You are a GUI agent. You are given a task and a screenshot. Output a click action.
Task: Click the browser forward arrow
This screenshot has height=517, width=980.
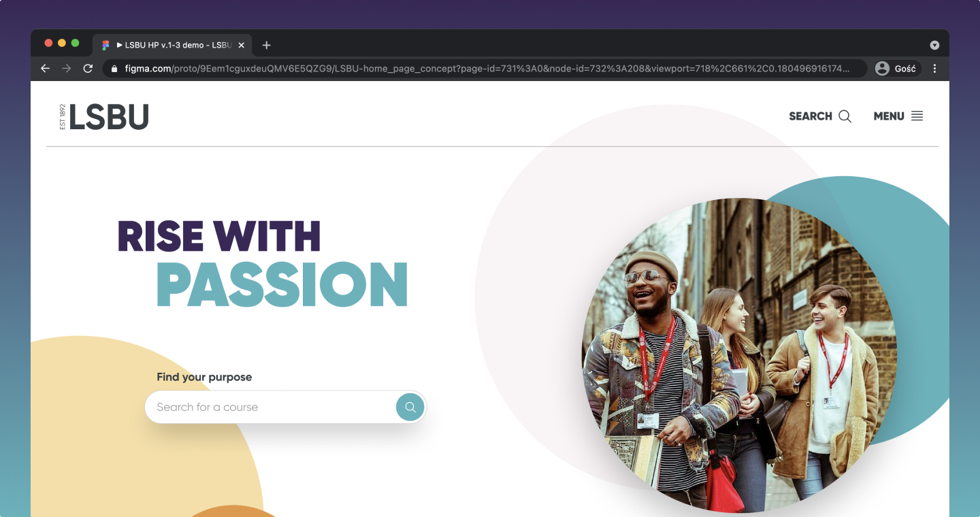(66, 69)
